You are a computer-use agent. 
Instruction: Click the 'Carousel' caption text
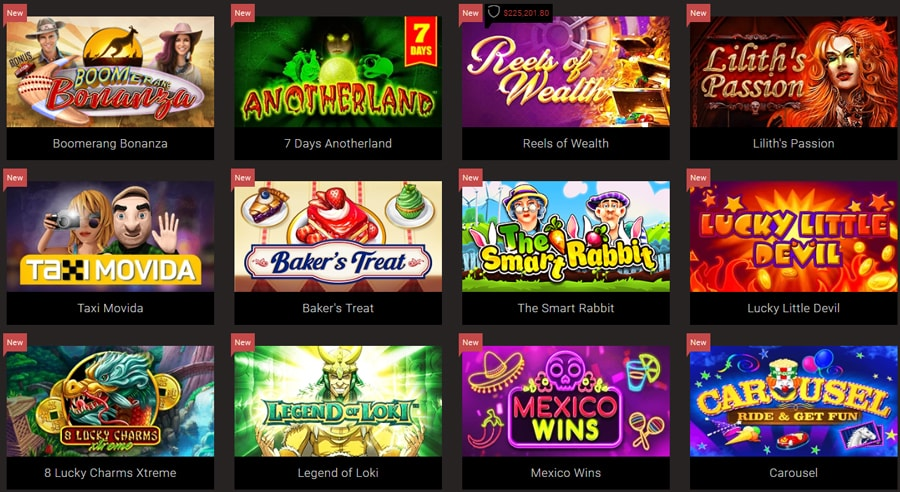(x=794, y=473)
